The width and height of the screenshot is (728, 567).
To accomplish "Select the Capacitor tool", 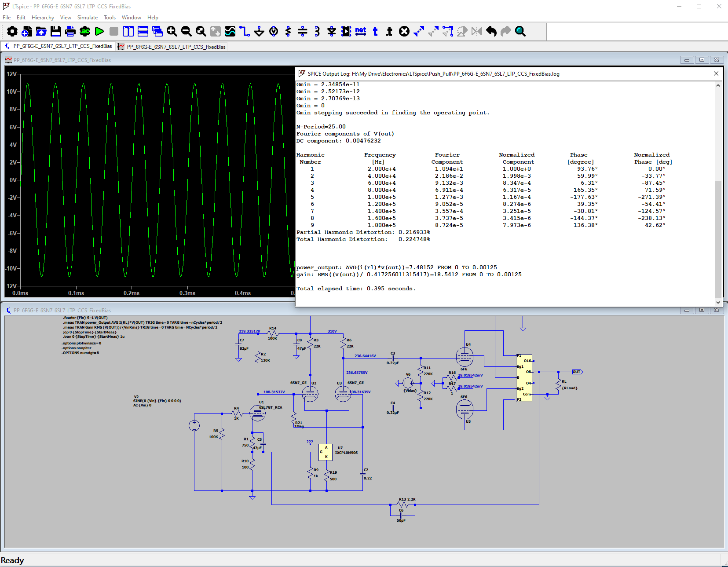I will tap(303, 31).
